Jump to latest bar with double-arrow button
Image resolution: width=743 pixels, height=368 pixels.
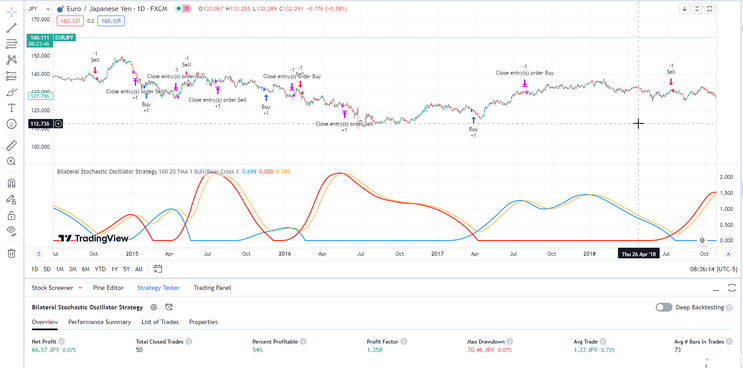pyautogui.click(x=702, y=240)
